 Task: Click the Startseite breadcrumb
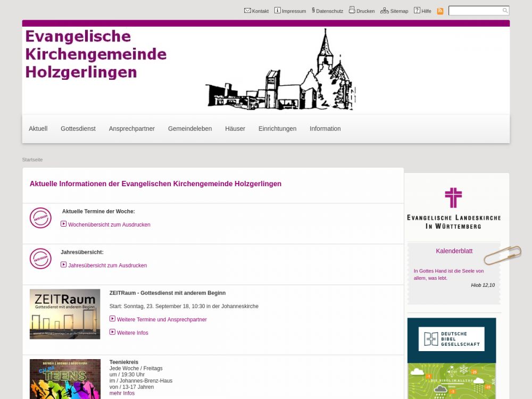point(32,160)
